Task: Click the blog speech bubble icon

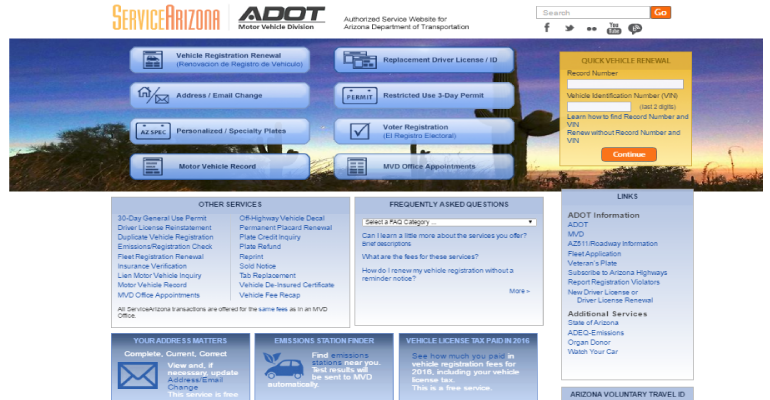Action: (x=635, y=28)
